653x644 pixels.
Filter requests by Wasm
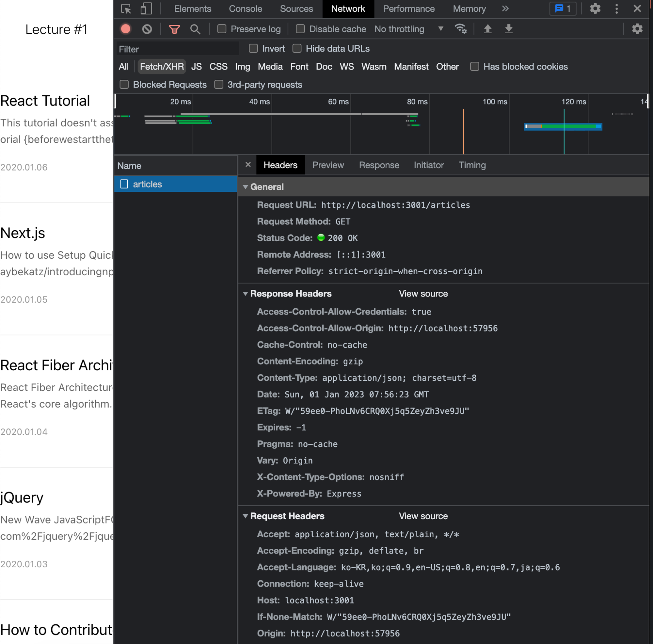[x=374, y=67]
